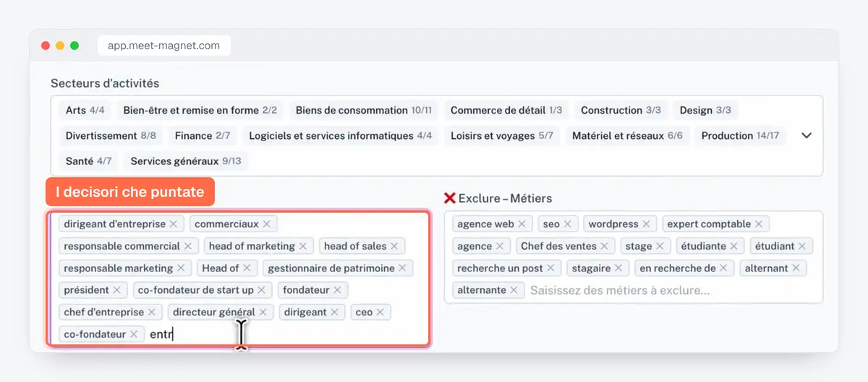Select Bien-être et remise en forme sector
Viewport: 868px width, 382px height.
[x=200, y=111]
